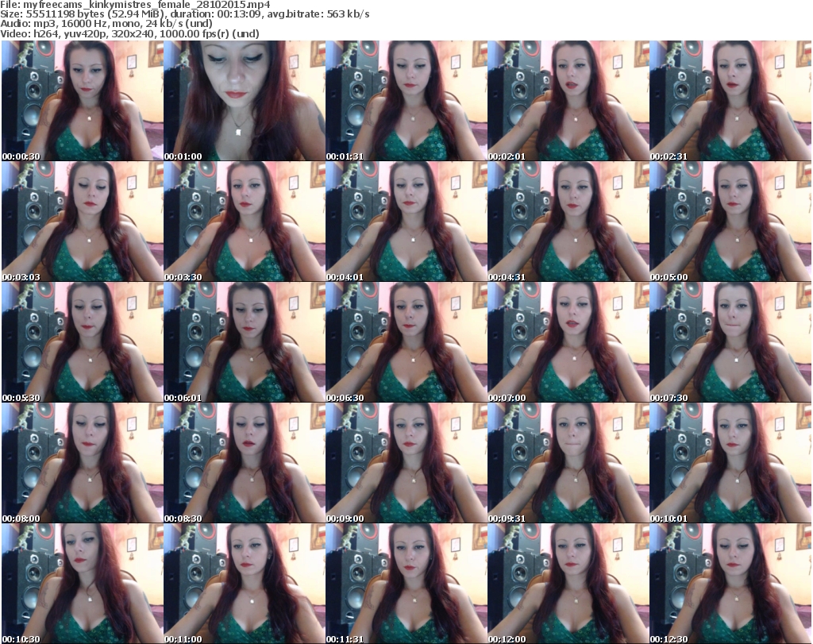Image resolution: width=813 pixels, height=644 pixels.
Task: Select the thumbnail stamped 00:09:00
Action: tap(406, 463)
